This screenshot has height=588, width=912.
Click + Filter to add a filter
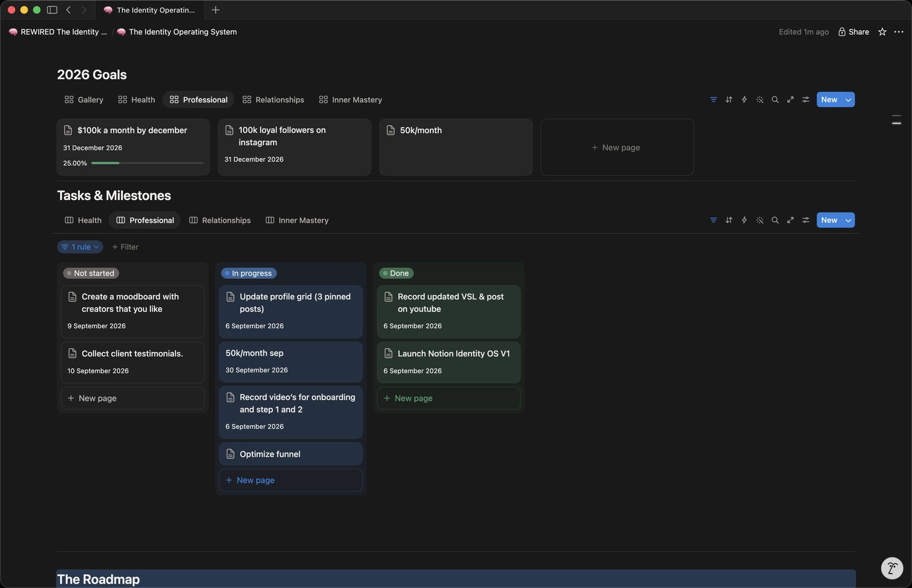125,247
